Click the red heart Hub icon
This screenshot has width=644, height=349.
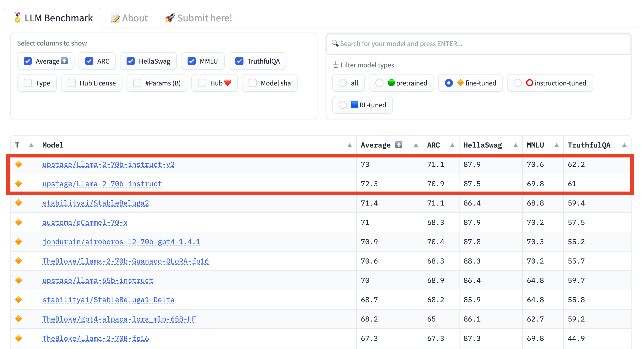coord(228,83)
